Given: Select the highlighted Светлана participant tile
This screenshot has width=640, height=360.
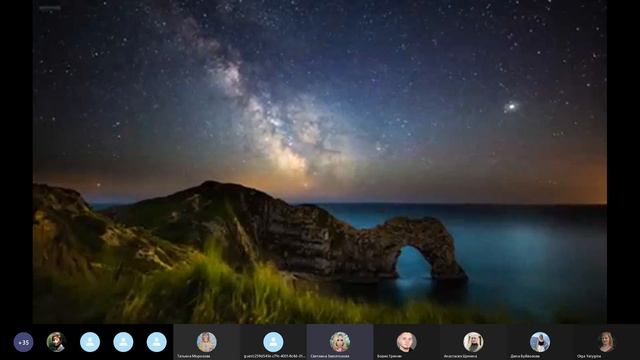Looking at the screenshot, I should click(340, 342).
